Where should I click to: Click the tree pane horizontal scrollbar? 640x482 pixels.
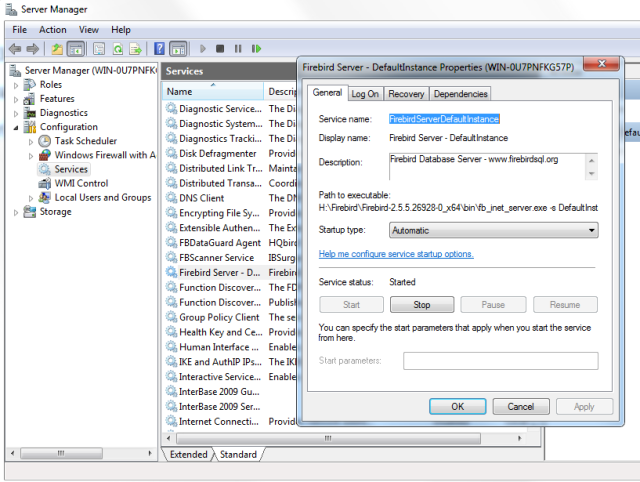[x=61, y=453]
